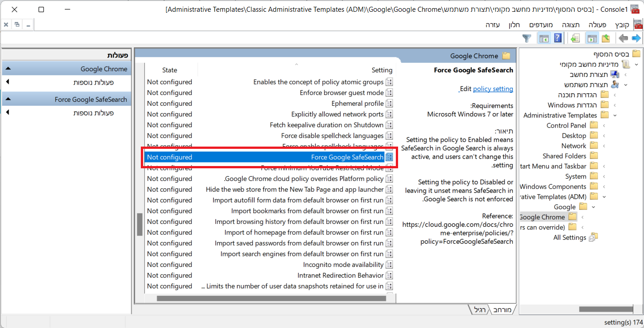Open Help with the blue question mark icon
Image resolution: width=644 pixels, height=328 pixels.
coord(557,38)
